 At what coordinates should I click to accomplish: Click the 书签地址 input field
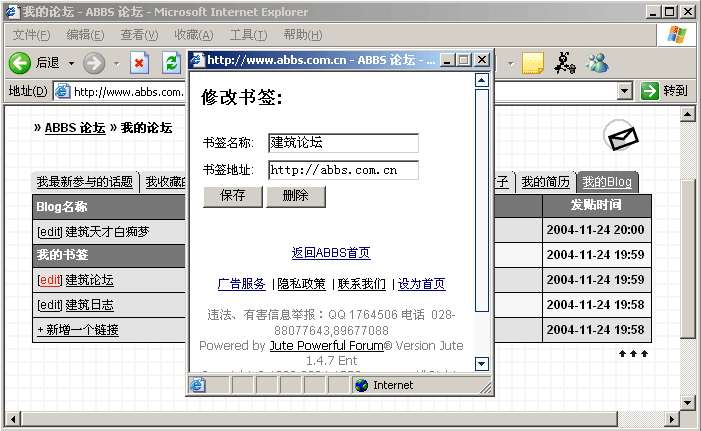click(x=343, y=170)
